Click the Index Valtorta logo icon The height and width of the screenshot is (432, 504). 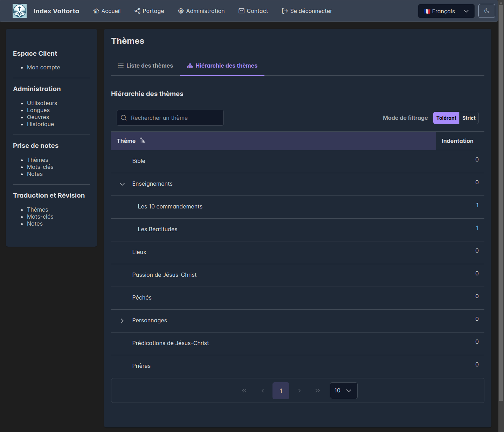tap(20, 11)
